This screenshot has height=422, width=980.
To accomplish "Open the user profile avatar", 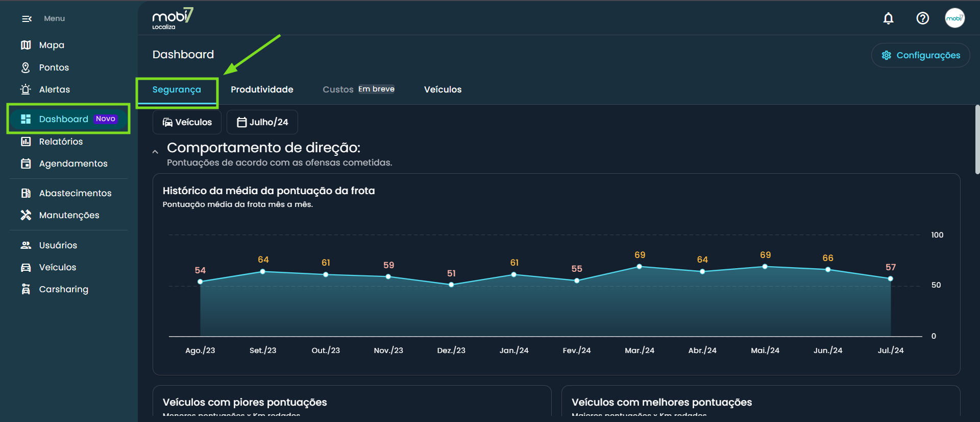I will pos(954,18).
